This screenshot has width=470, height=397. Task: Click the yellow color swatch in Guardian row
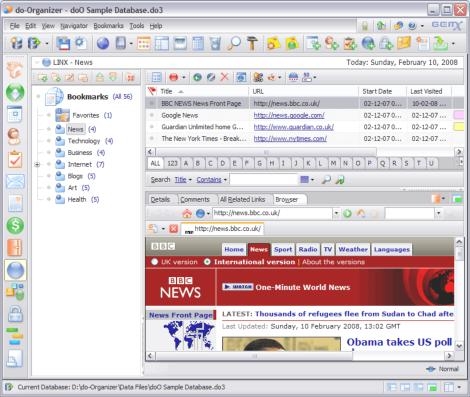click(x=458, y=127)
